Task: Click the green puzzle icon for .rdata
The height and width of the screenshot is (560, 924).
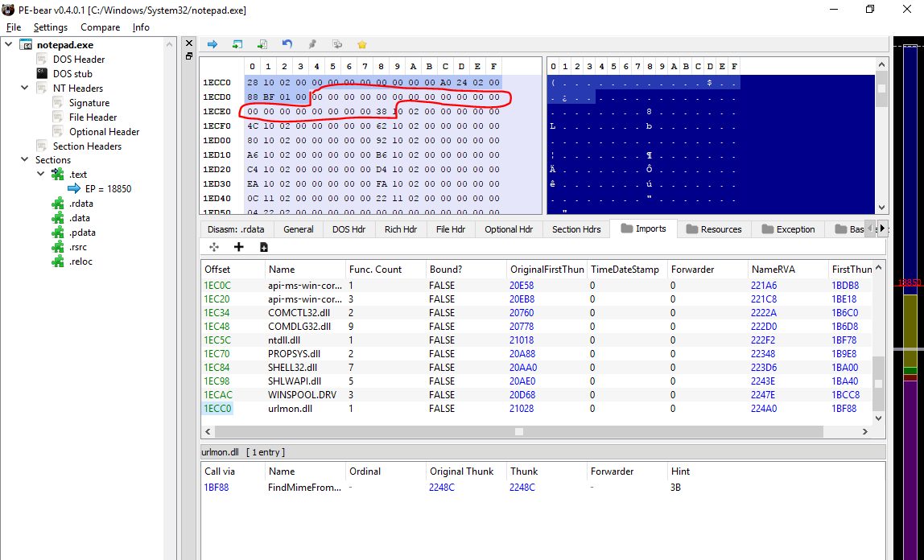Action: tap(57, 204)
